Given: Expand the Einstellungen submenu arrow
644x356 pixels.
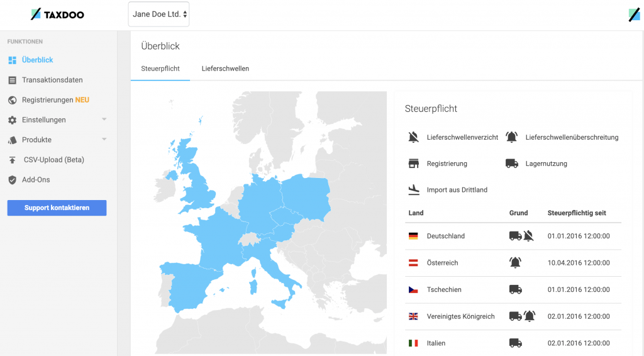Looking at the screenshot, I should (104, 119).
